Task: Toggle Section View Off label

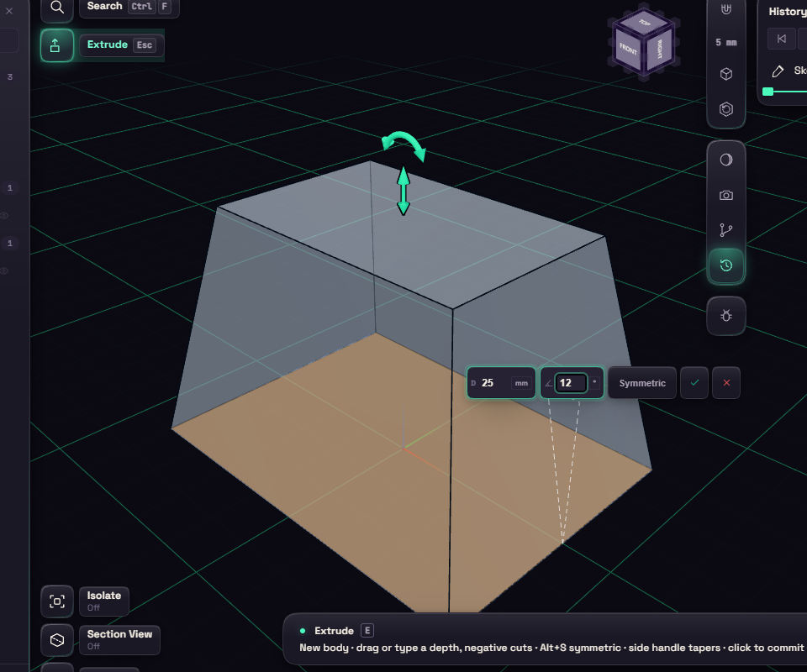Action: point(119,639)
